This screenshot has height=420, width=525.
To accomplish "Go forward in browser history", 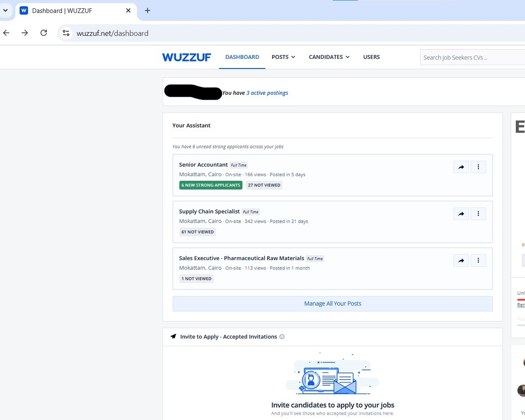I will [x=25, y=33].
